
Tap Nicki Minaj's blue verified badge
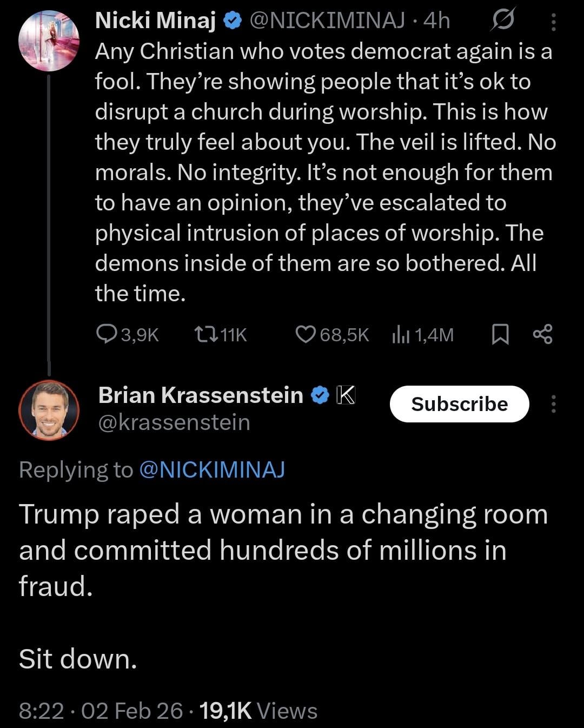(x=233, y=21)
